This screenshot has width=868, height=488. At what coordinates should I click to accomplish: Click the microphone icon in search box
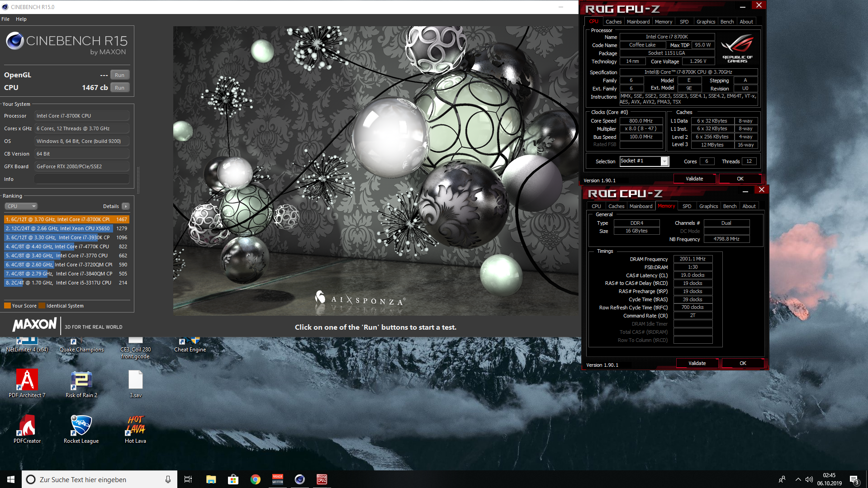[168, 479]
